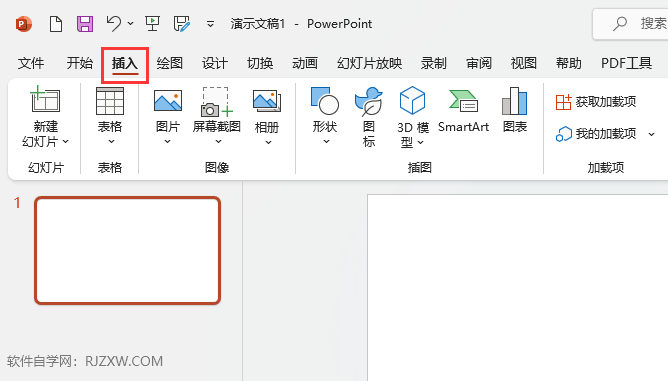Screen dimensions: 668x381
Task: Expand the 相册 dropdown arrow
Action: [x=268, y=142]
